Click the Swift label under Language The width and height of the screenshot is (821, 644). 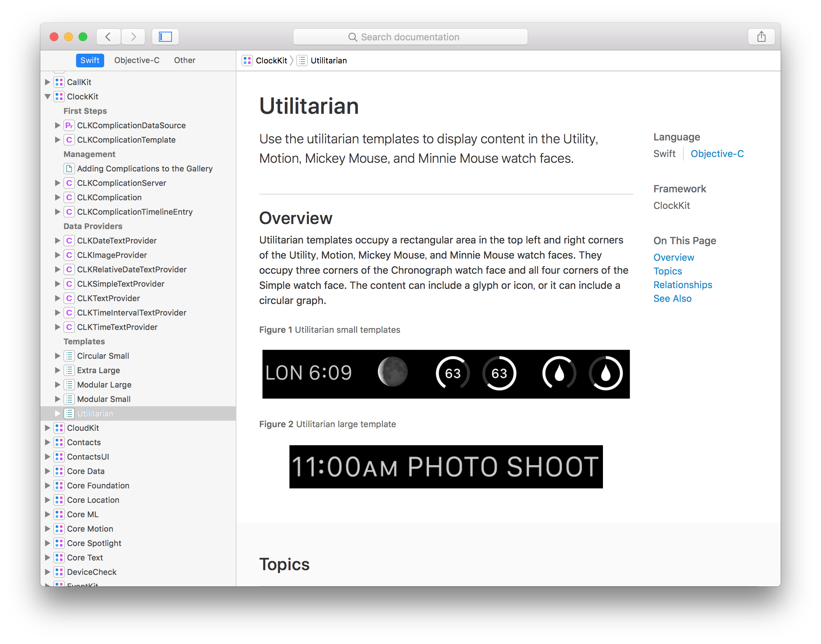pos(664,154)
